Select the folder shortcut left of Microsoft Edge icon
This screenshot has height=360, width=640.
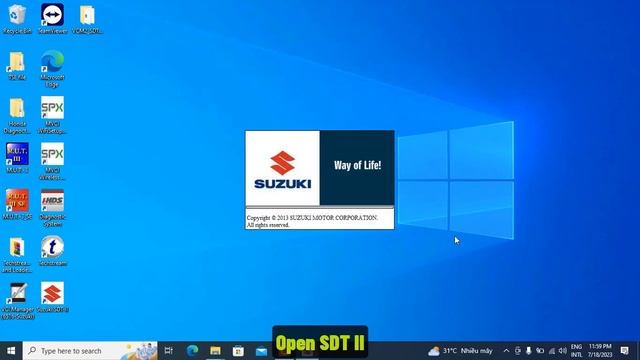click(17, 65)
